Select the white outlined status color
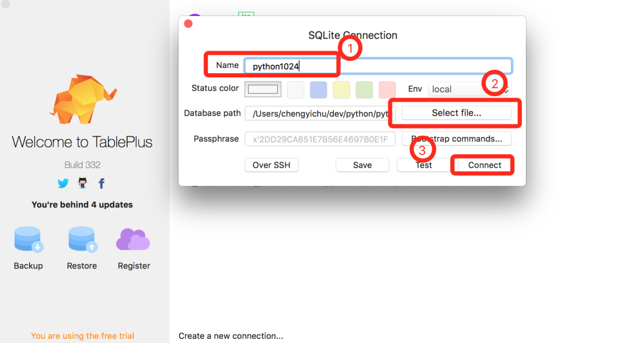The image size is (644, 343). point(263,89)
